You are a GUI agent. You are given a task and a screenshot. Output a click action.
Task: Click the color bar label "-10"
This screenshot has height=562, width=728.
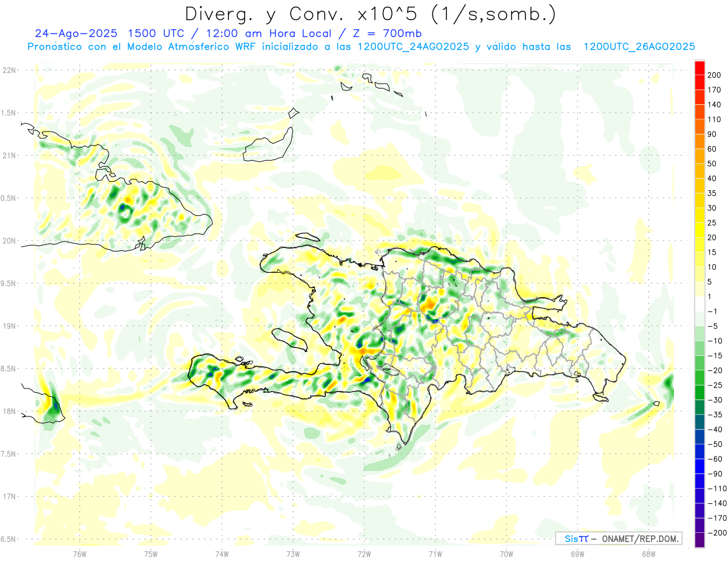coord(714,341)
